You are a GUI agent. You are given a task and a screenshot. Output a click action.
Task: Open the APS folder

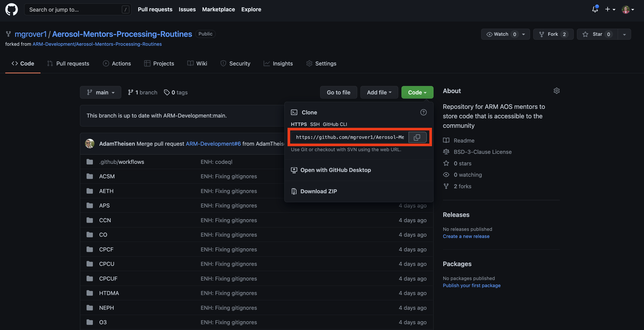click(104, 205)
